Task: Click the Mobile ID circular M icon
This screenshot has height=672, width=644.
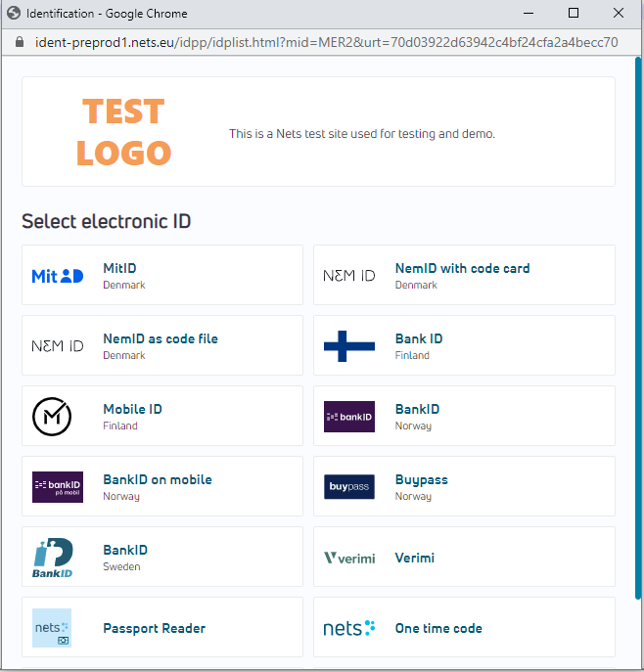Action: point(52,417)
